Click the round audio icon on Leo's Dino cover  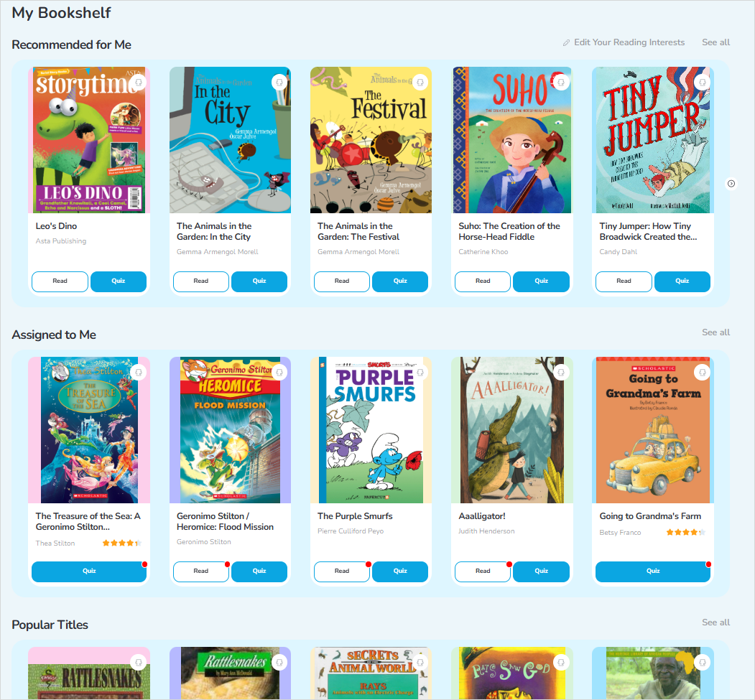(139, 83)
